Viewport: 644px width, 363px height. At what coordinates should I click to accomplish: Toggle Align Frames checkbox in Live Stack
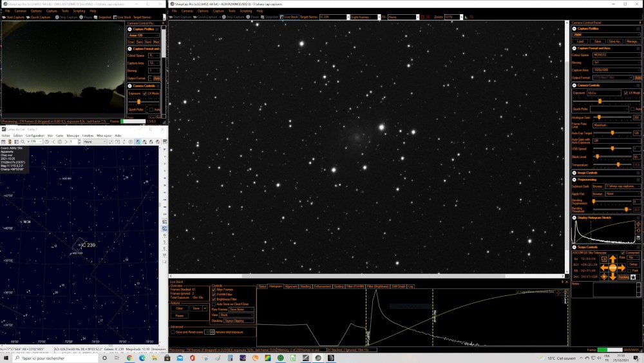tap(214, 290)
